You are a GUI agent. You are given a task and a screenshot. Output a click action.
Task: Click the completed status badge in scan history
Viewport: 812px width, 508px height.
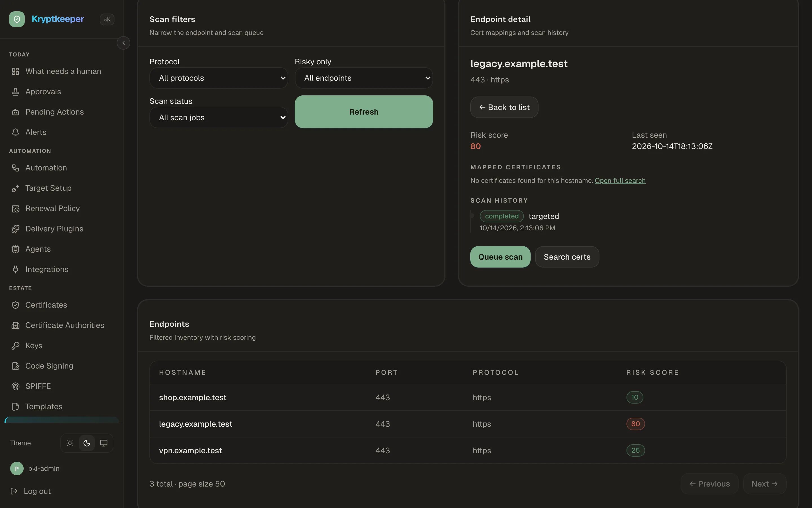click(502, 216)
